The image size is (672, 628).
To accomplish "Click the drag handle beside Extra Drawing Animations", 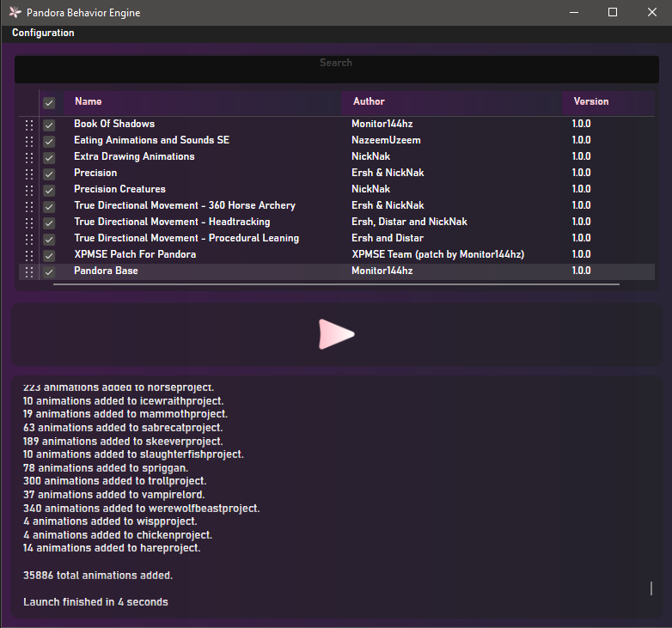I will click(x=29, y=157).
